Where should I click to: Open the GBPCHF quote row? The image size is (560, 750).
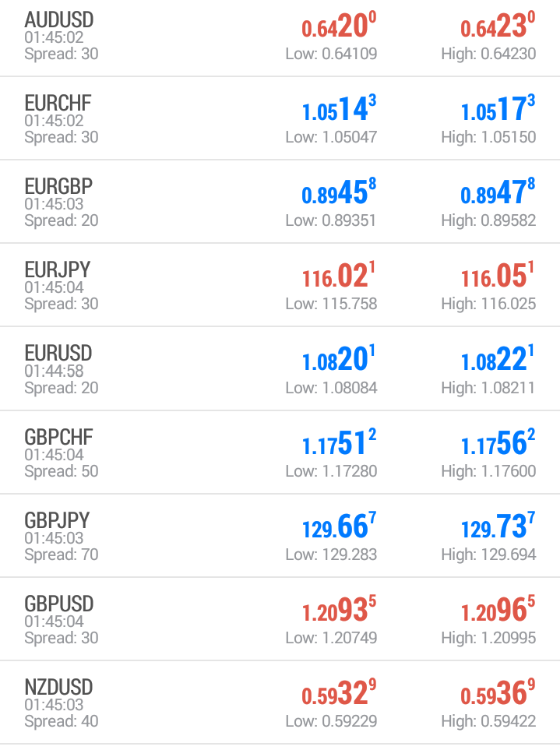pos(280,452)
